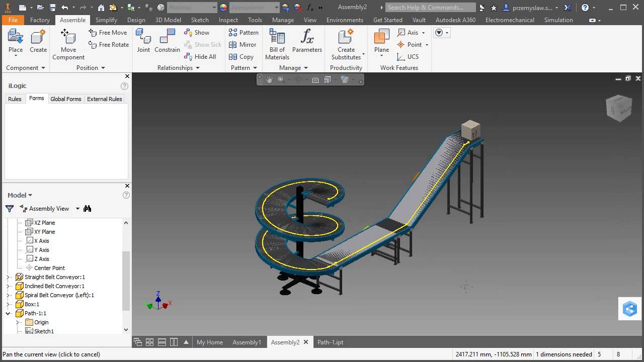Click the Hide All relationships tool
Image resolution: width=644 pixels, height=362 pixels.
200,56
